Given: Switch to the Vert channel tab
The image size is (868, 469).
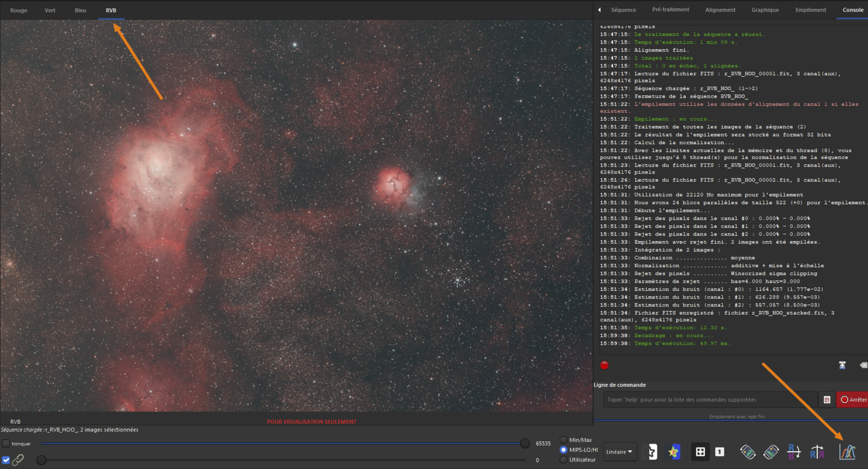Looking at the screenshot, I should [x=50, y=10].
